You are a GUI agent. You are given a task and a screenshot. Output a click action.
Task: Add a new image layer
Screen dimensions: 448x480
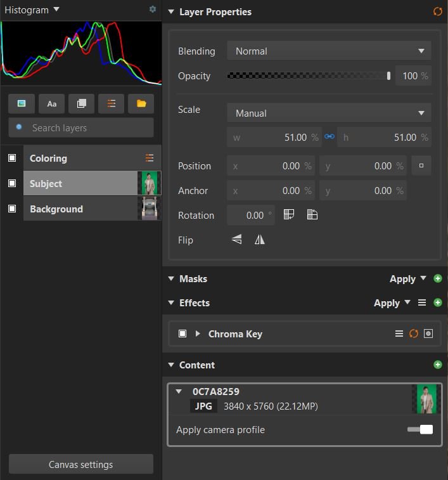[22, 103]
